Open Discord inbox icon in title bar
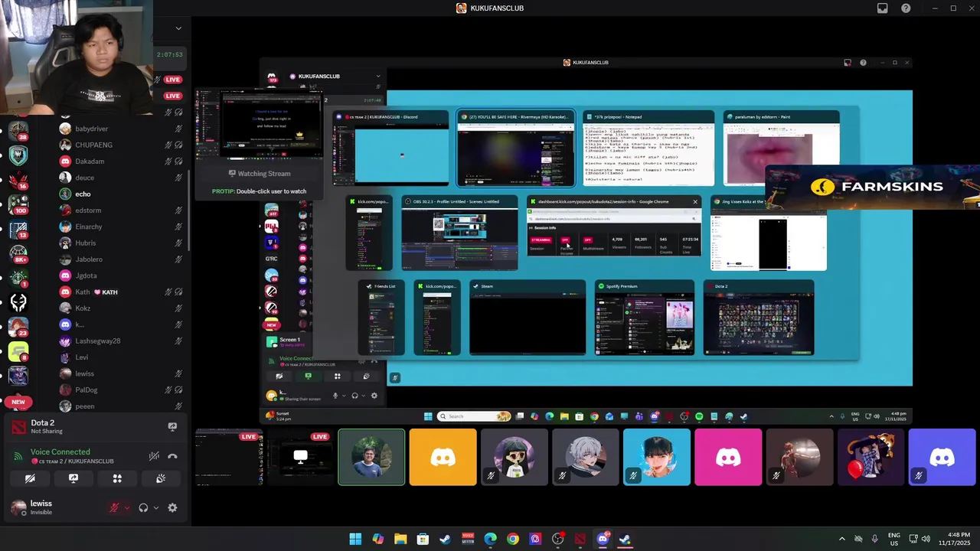 coord(883,8)
